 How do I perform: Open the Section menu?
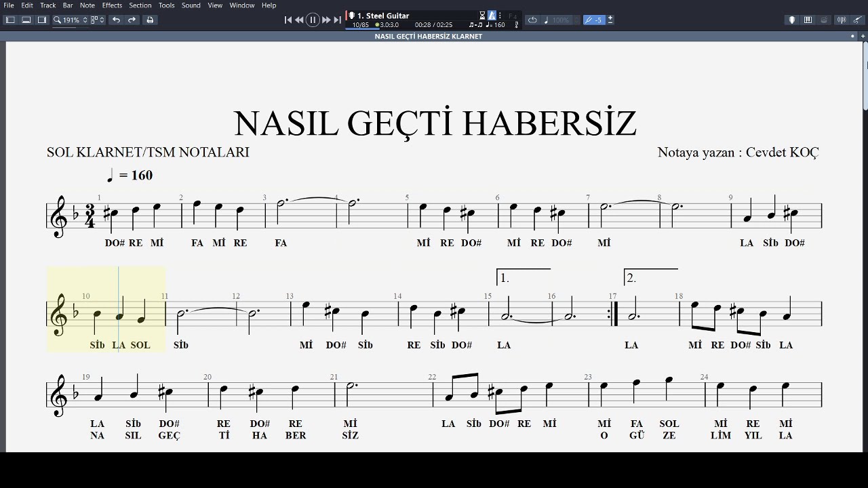click(140, 5)
